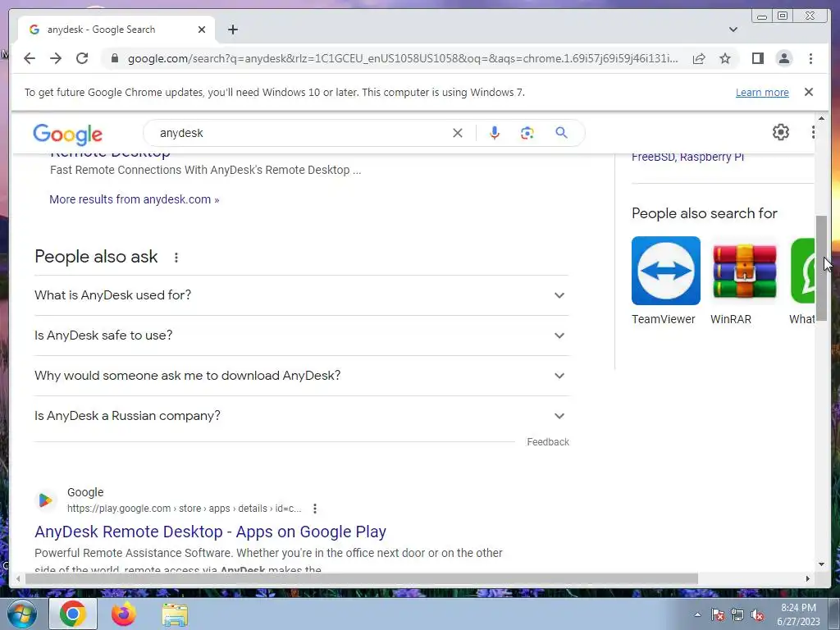Close the anydesk Google Search tab
840x630 pixels.
tap(202, 30)
